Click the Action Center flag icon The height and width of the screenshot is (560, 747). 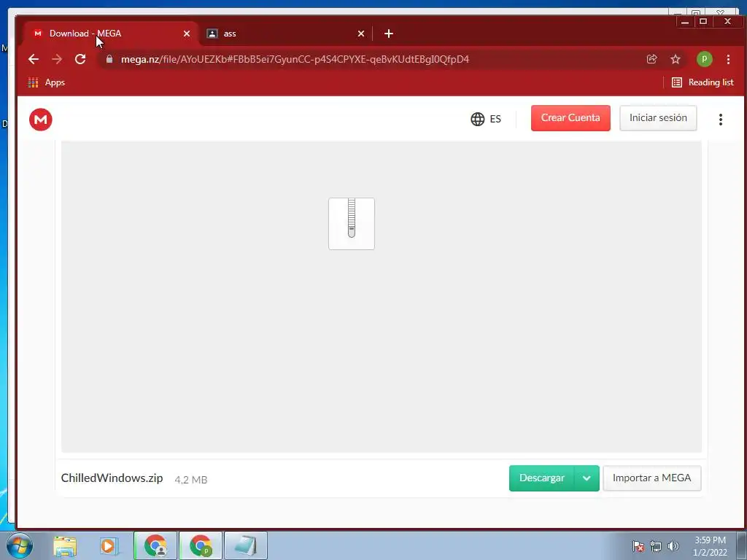tap(638, 546)
